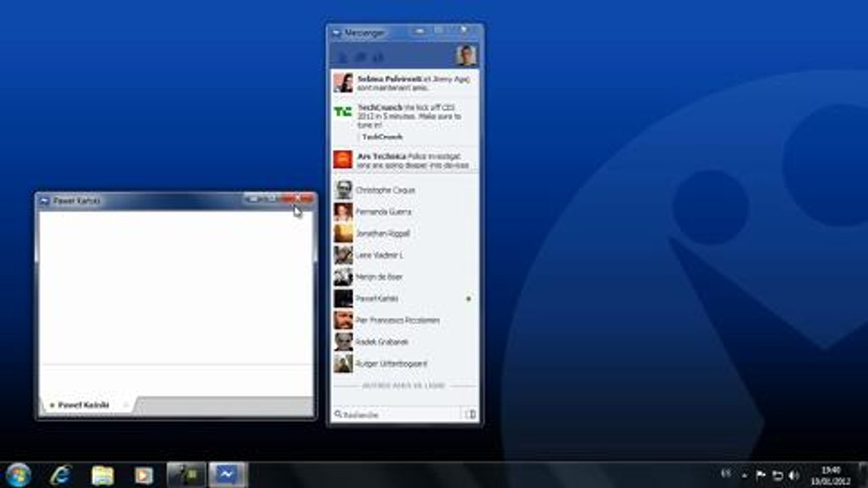
Task: Select Pawel Kaniski in the friends list
Action: pos(404,298)
